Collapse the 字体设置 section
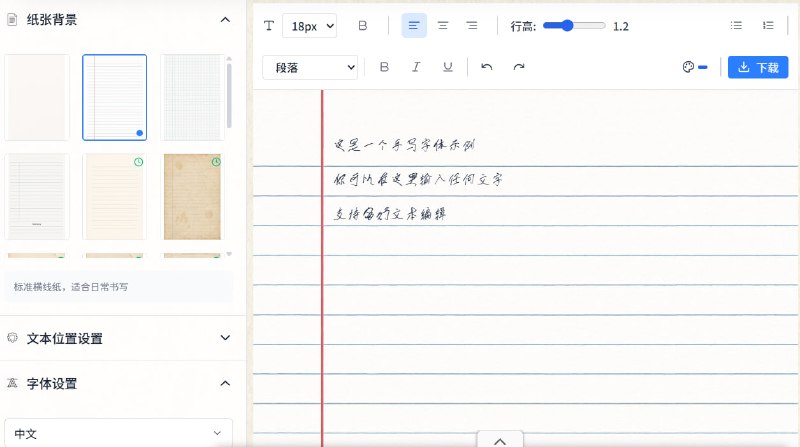This screenshot has width=800, height=447. tap(225, 383)
